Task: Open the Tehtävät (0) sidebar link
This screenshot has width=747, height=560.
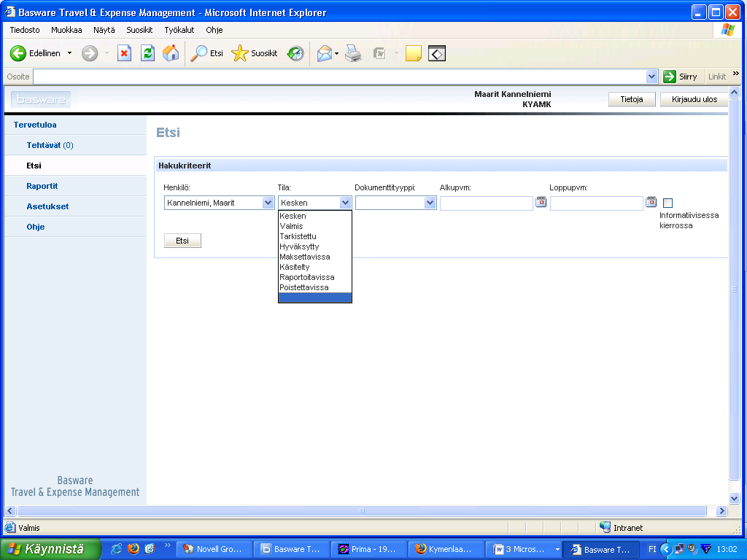Action: [x=50, y=145]
